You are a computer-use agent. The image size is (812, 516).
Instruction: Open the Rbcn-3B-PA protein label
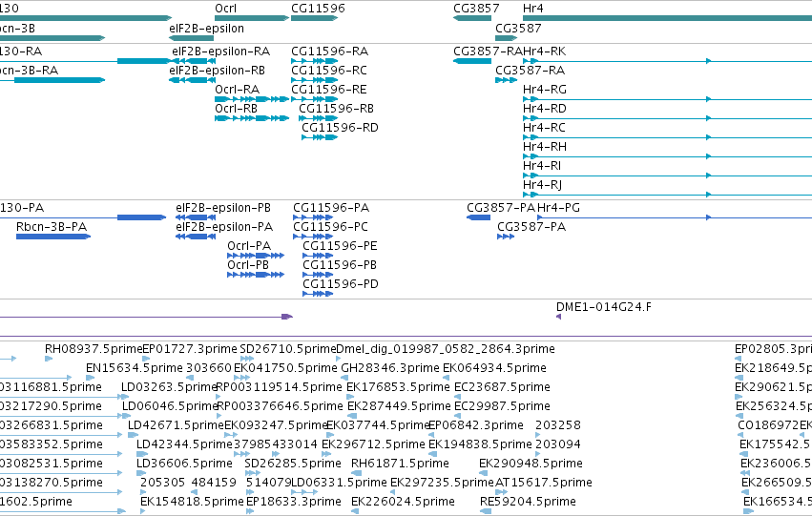52,227
